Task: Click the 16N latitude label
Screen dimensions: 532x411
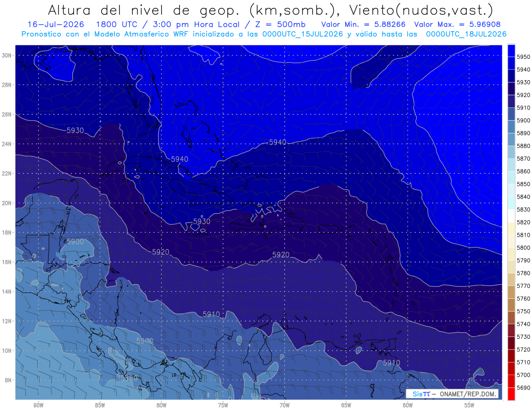Action: pyautogui.click(x=8, y=262)
